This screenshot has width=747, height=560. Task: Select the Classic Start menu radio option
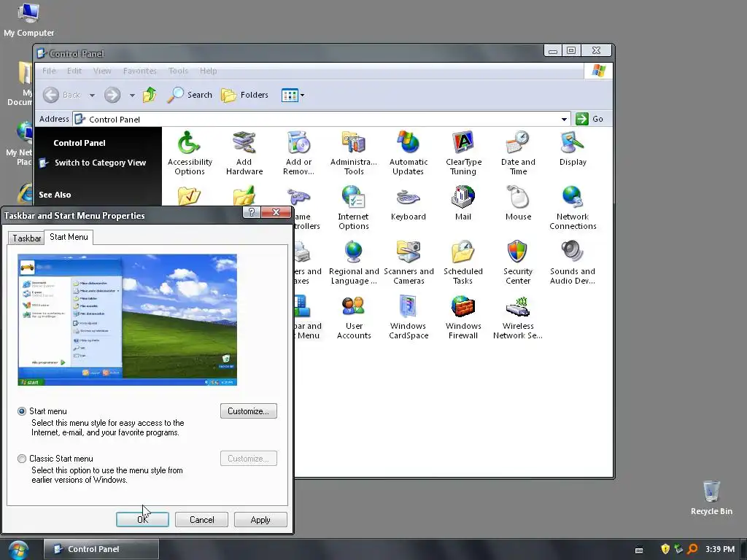tap(22, 459)
